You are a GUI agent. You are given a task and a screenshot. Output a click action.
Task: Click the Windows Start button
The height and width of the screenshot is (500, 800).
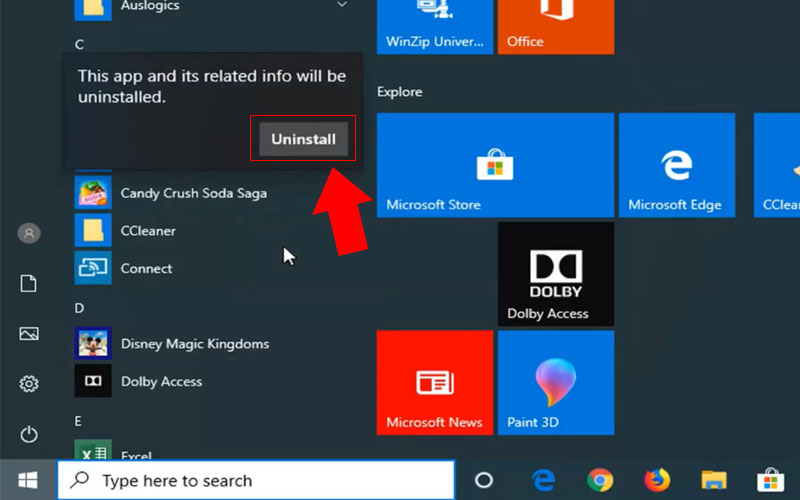(28, 480)
